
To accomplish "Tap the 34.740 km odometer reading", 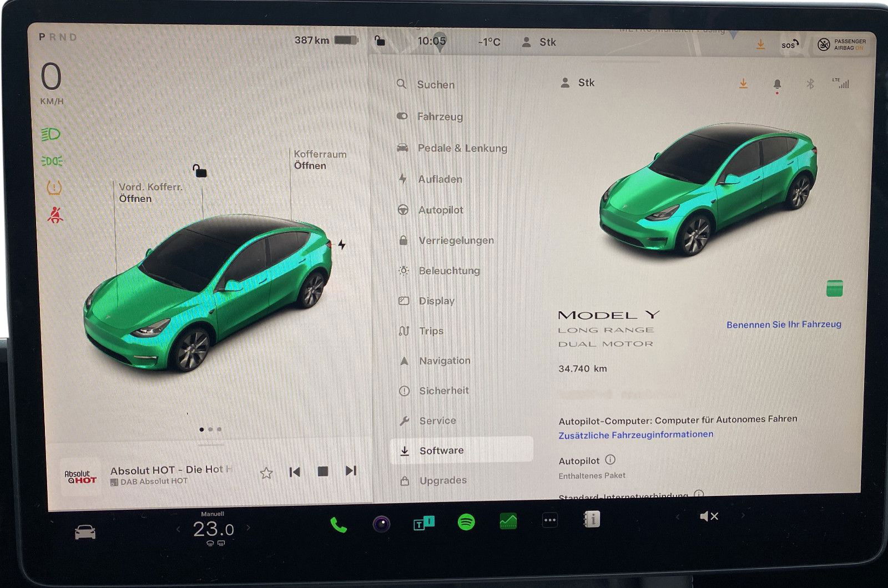I will point(583,368).
